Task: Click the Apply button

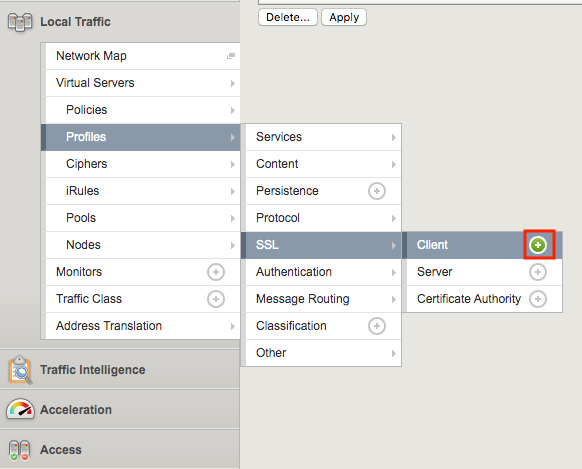Action: tap(344, 17)
